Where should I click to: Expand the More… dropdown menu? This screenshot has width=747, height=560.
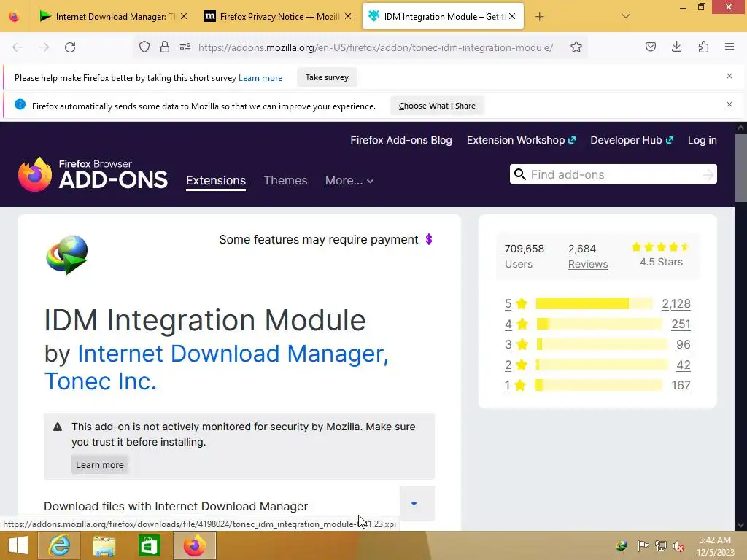[x=349, y=181]
